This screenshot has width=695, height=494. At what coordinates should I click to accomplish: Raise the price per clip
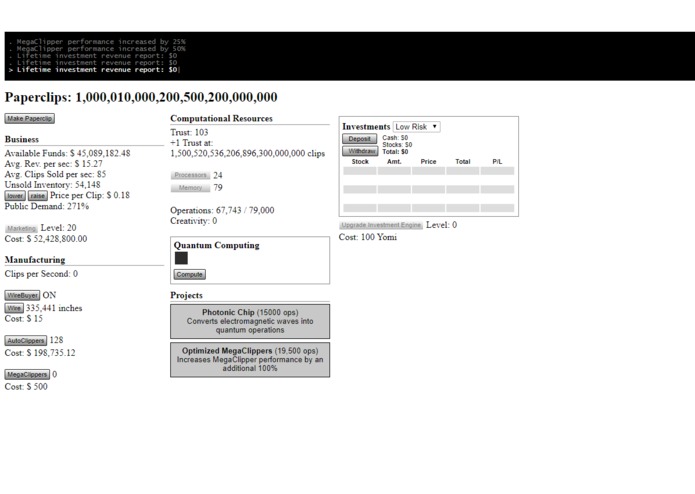coord(38,195)
